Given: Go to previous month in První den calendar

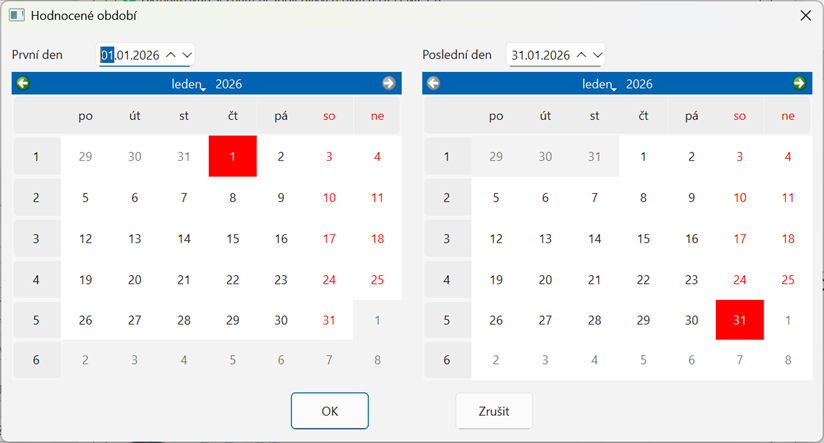Looking at the screenshot, I should tap(23, 83).
